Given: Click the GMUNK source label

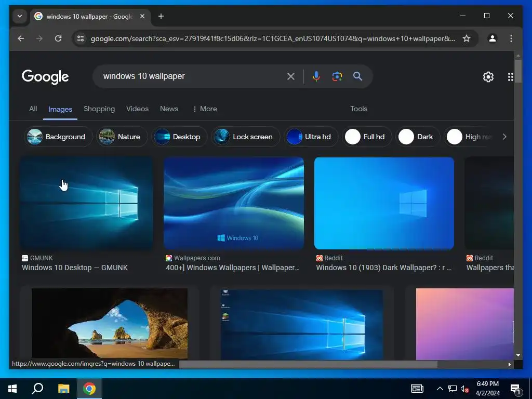Looking at the screenshot, I should (x=42, y=258).
